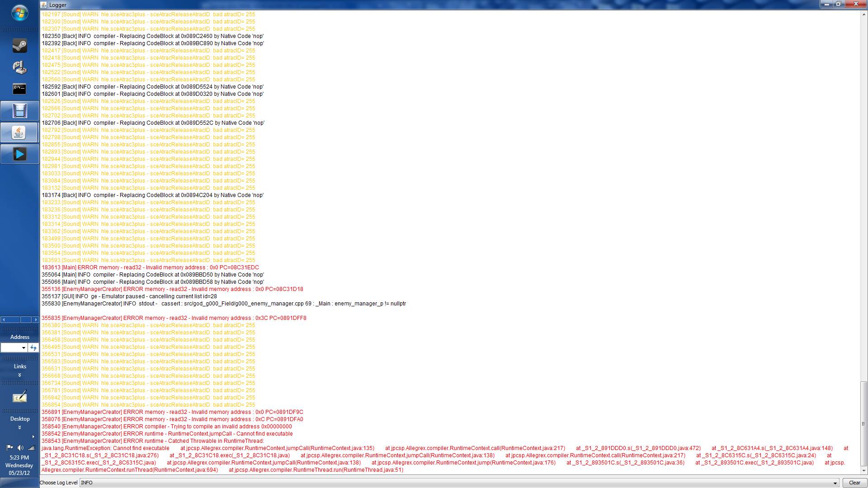Click the taskbar clock and date
This screenshot has height=488, width=868.
point(19,465)
